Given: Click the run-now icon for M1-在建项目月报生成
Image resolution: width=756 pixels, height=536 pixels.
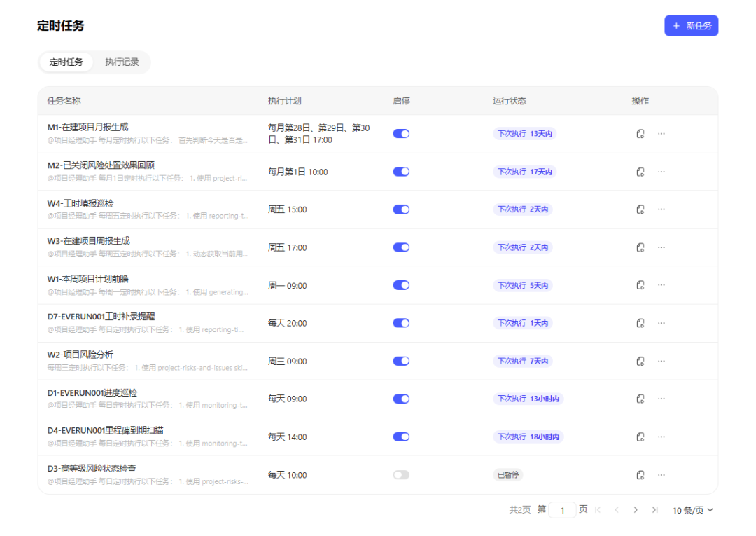Looking at the screenshot, I should tap(640, 134).
